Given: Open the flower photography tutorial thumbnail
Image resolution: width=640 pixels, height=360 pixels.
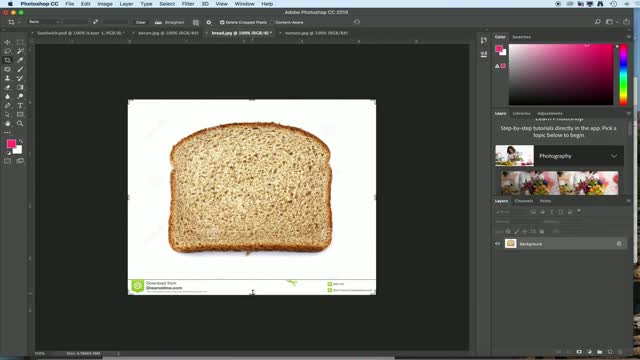Looking at the screenshot, I should (x=559, y=183).
